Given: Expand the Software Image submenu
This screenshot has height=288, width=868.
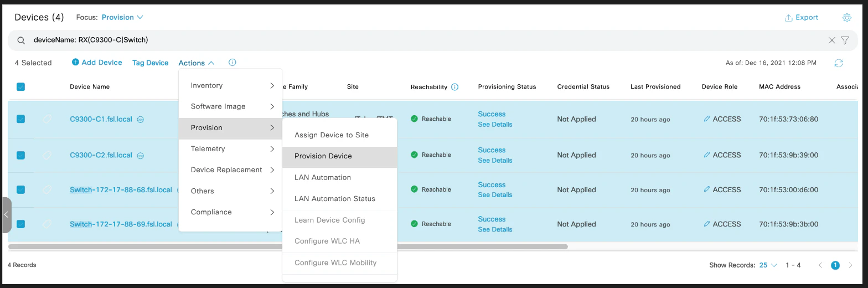Looking at the screenshot, I should (x=230, y=106).
